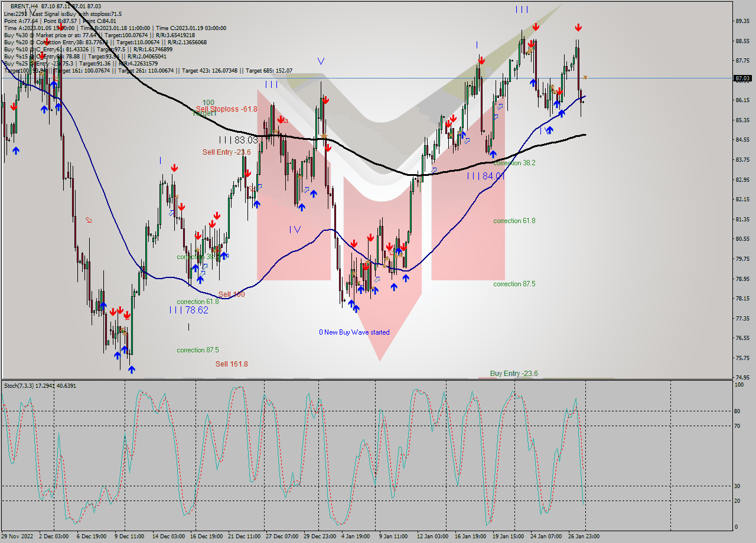Click the '19 Jan 15:00' time label

tap(509, 537)
